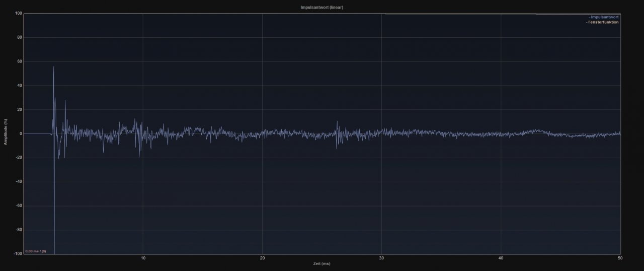Viewport: 644px width, 271px height.
Task: Click the 60 amplitude axis label
Action: [20, 61]
